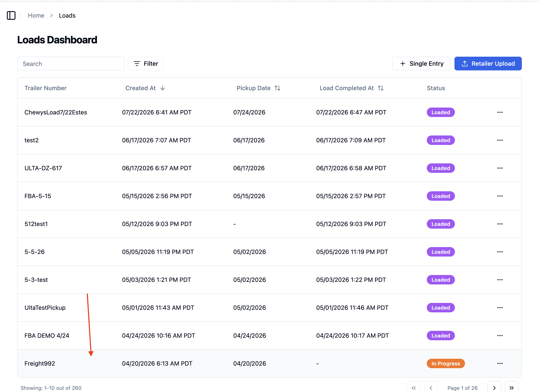Open row actions menu for 5-5-26

pyautogui.click(x=500, y=252)
